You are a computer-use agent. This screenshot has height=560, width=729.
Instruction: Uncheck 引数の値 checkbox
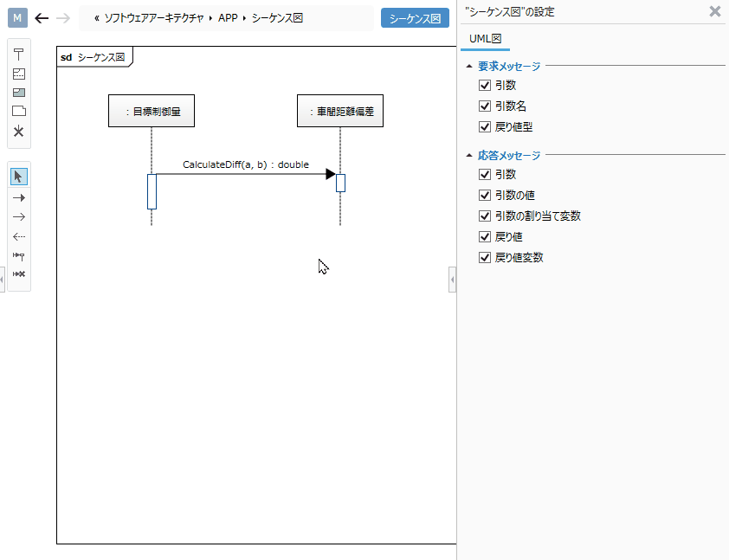pyautogui.click(x=485, y=196)
